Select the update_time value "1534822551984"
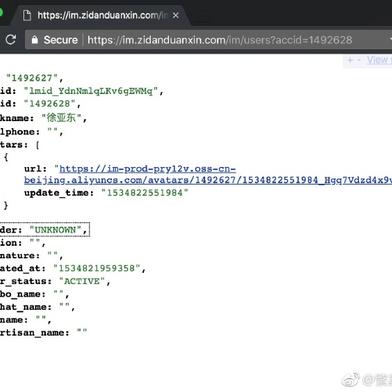Viewport: 392px width, 392px height. click(x=145, y=193)
